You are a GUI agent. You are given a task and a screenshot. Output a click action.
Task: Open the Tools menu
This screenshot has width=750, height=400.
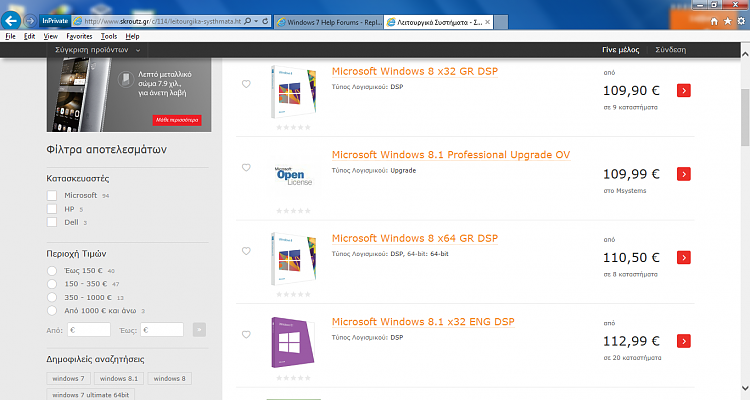[x=109, y=36]
